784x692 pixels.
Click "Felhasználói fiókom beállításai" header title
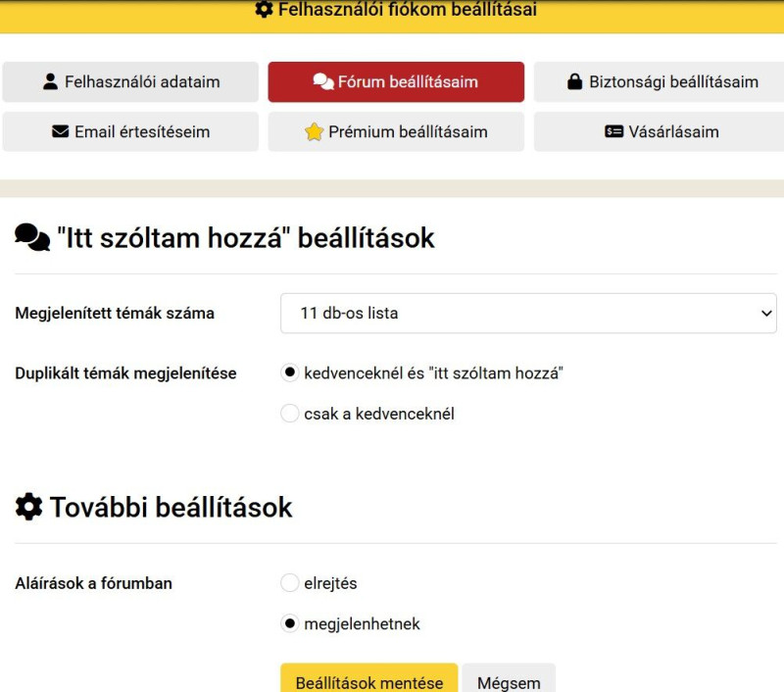click(x=407, y=9)
